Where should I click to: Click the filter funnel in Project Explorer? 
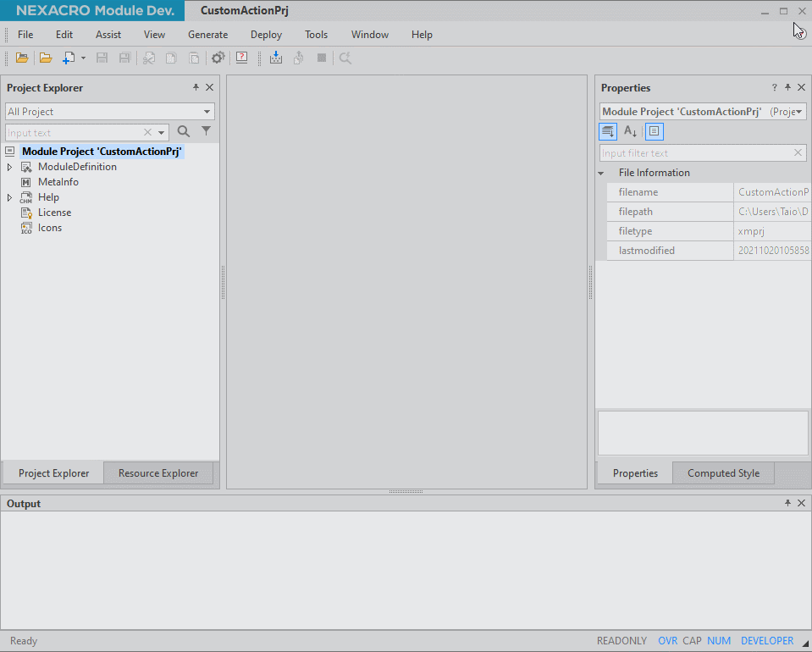[206, 131]
